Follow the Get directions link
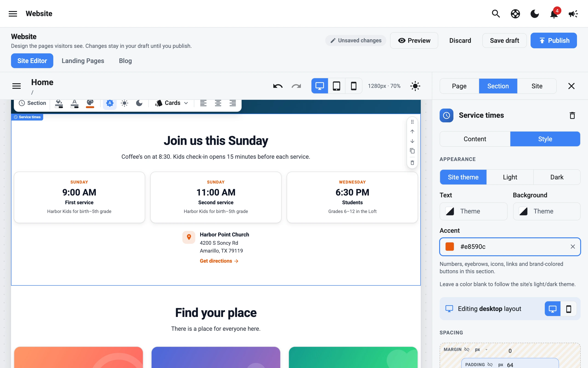This screenshot has height=368, width=588. [x=219, y=261]
